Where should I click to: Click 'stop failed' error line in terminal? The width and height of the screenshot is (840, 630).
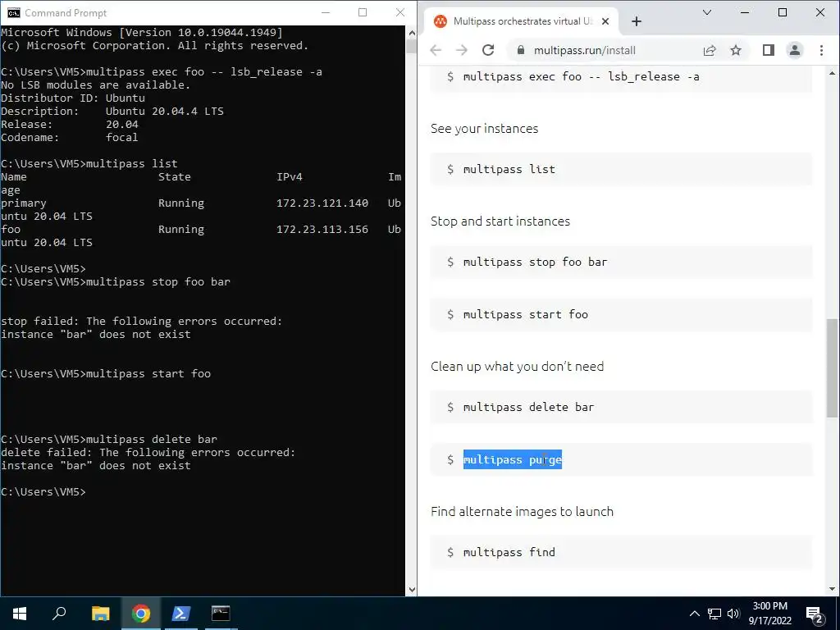141,321
